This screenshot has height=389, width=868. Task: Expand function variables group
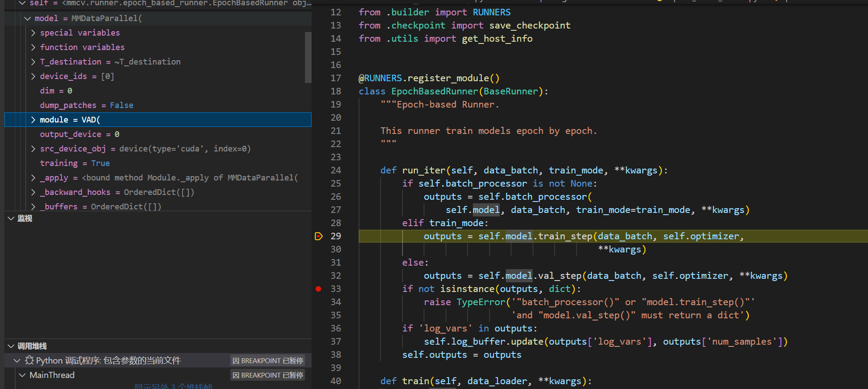tap(33, 47)
